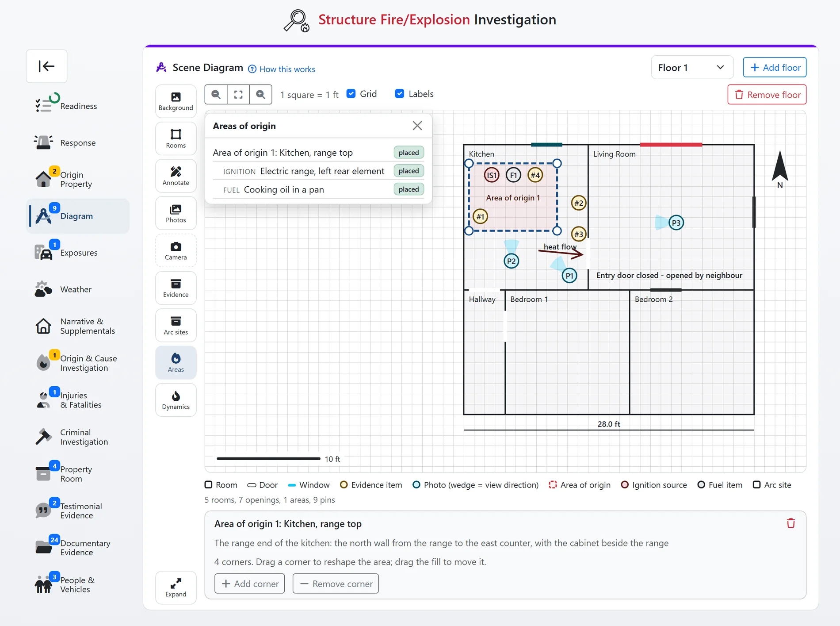The image size is (840, 626).
Task: Select the Camera tool
Action: click(176, 251)
